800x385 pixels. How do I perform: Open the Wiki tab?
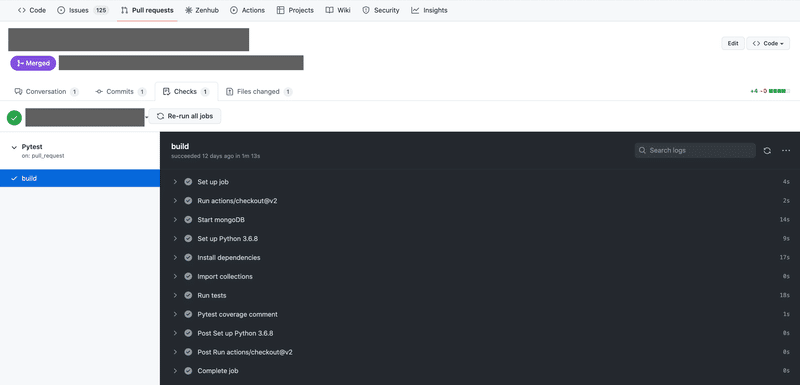click(x=338, y=10)
